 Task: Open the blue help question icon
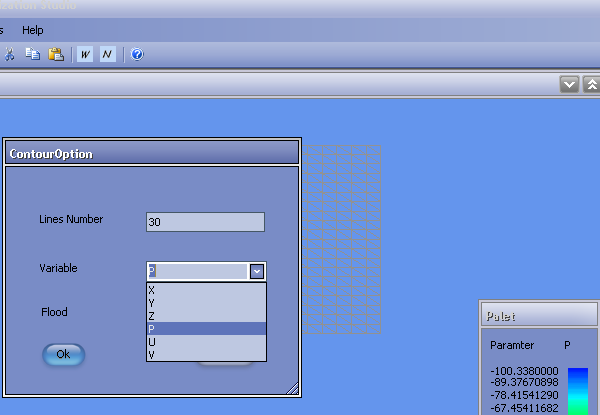[x=137, y=54]
